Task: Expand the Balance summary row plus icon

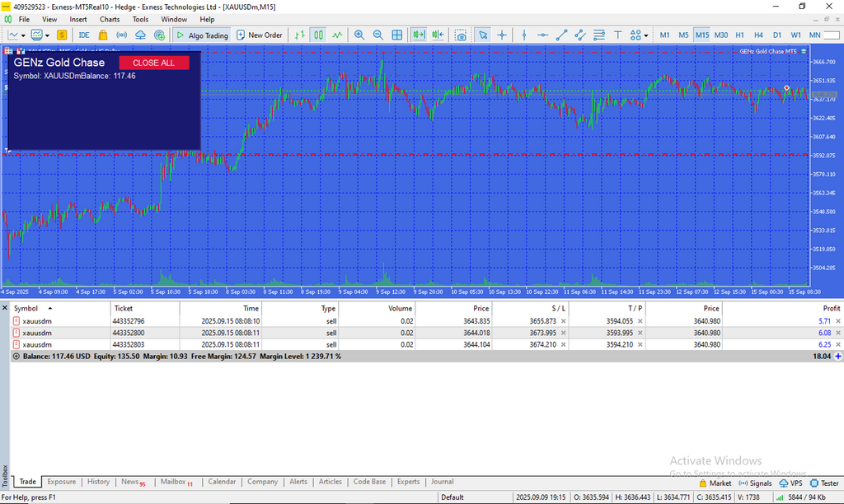Action: (838, 357)
